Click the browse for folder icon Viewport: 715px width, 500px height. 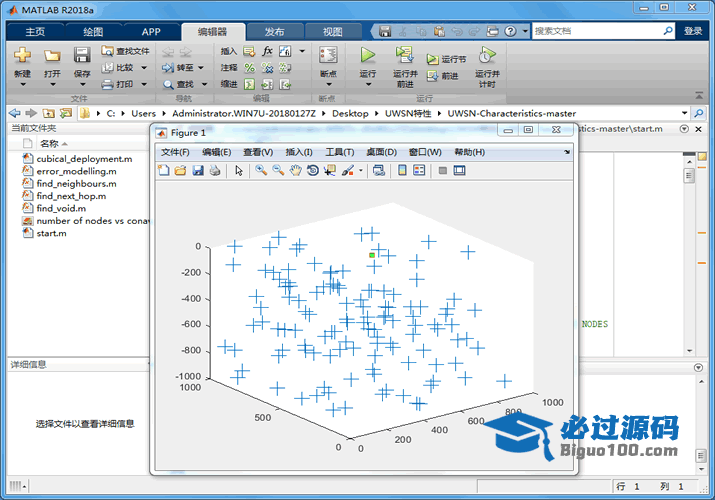click(66, 113)
